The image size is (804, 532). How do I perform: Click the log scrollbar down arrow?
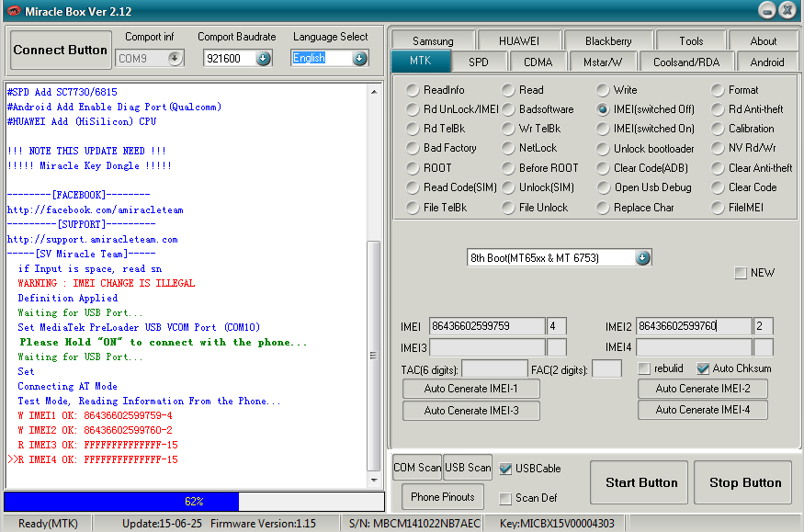point(374,481)
